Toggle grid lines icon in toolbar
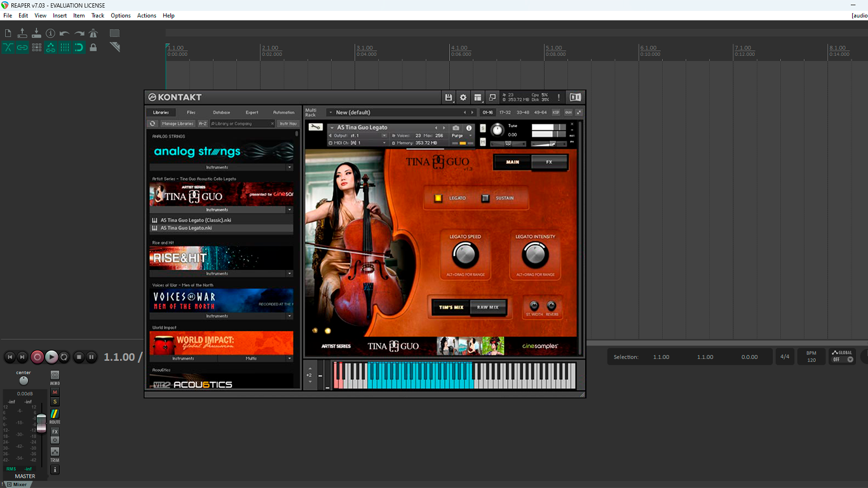The image size is (868, 488). point(64,47)
